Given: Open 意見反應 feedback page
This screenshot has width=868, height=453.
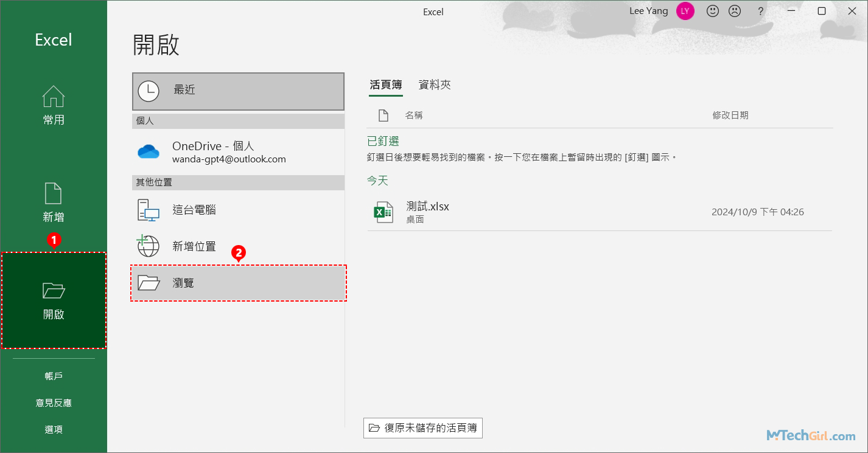Looking at the screenshot, I should click(54, 403).
